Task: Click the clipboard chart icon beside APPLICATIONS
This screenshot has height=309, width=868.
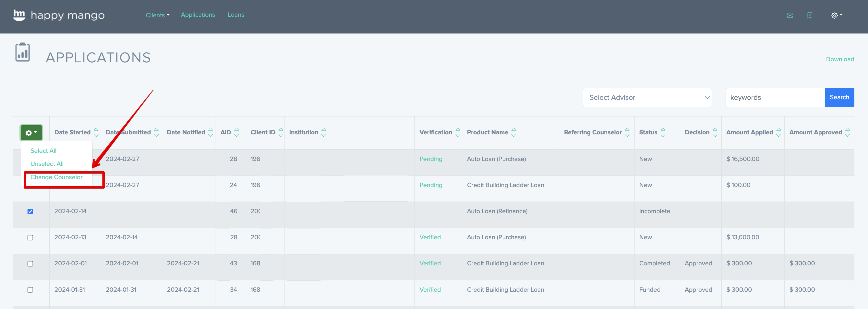Action: click(22, 52)
